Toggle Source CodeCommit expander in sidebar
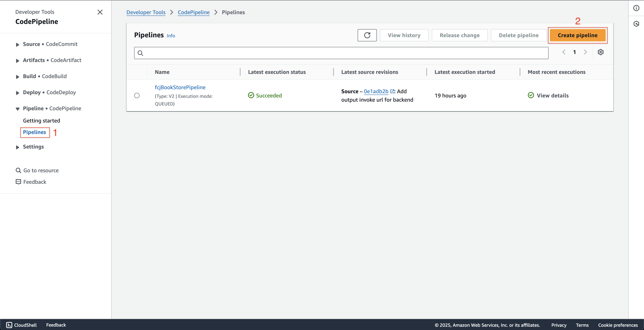The width and height of the screenshot is (644, 330). tap(17, 44)
